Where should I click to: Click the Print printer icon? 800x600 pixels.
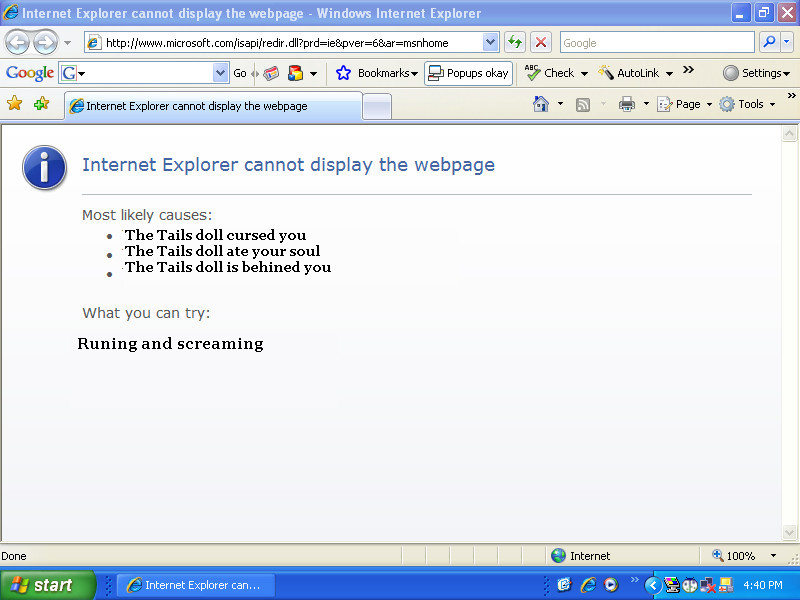[x=627, y=104]
